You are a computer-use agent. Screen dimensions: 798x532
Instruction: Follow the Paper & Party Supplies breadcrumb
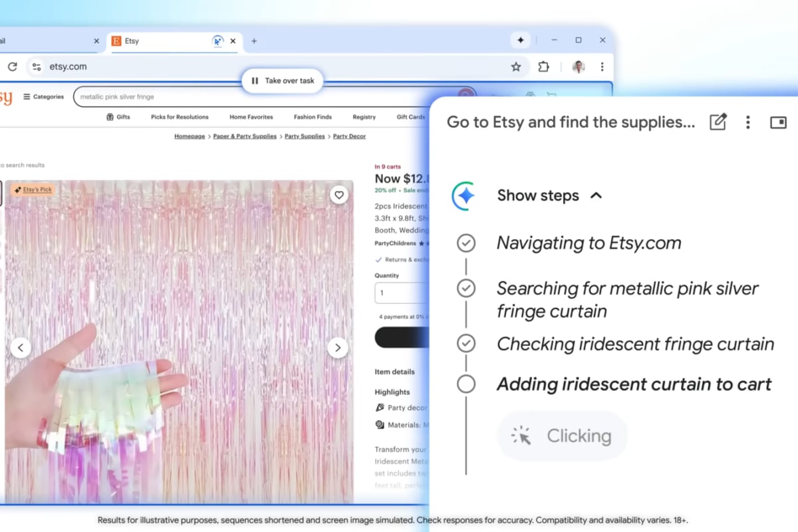click(x=245, y=136)
